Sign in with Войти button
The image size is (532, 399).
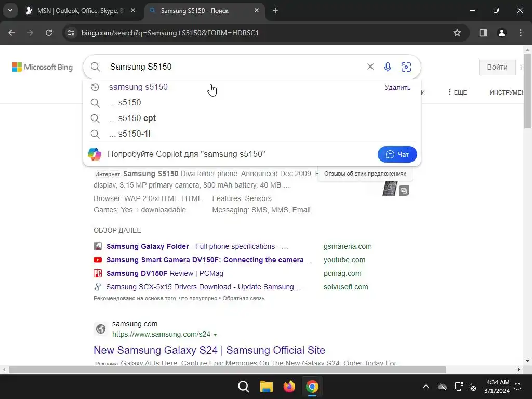[x=497, y=67]
